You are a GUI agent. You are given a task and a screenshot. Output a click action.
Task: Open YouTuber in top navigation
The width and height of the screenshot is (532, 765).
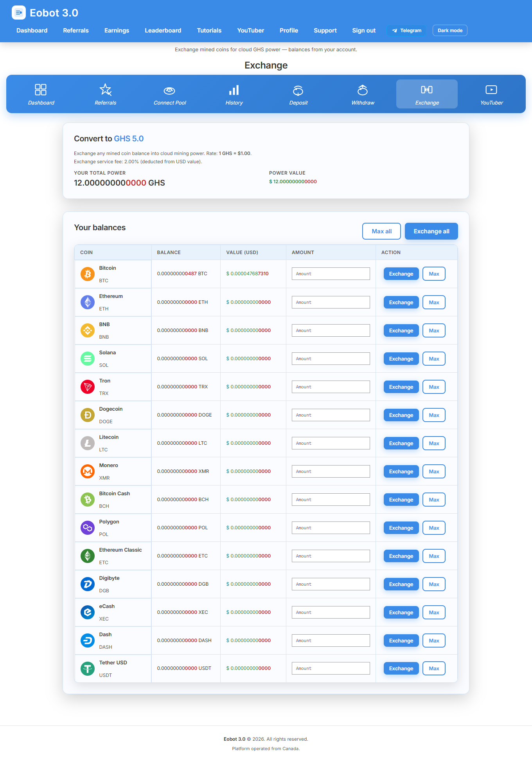[x=250, y=31]
